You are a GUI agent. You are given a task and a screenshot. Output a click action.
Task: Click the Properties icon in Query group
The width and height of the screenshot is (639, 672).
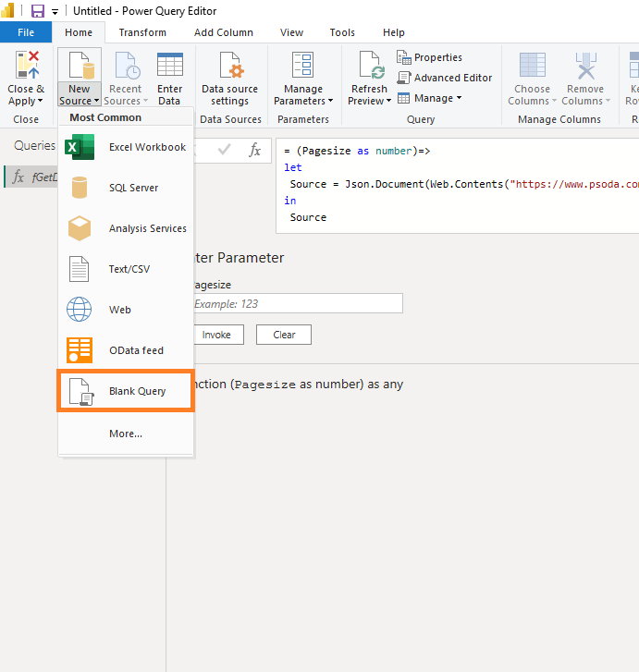tap(404, 57)
